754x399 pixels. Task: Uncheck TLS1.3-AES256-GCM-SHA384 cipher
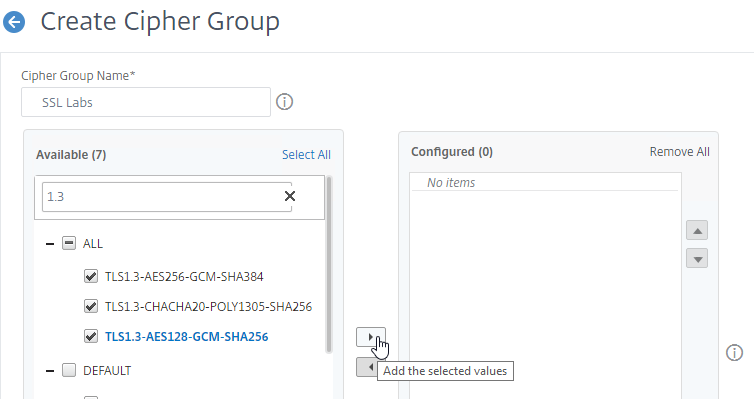pos(91,276)
